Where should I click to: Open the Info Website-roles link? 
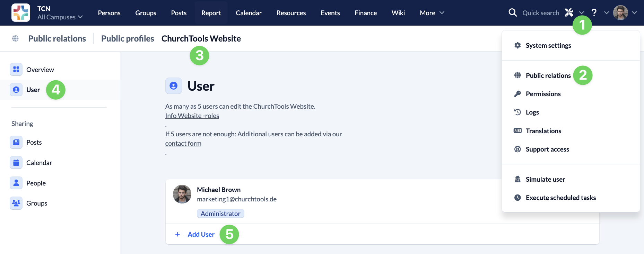(192, 116)
